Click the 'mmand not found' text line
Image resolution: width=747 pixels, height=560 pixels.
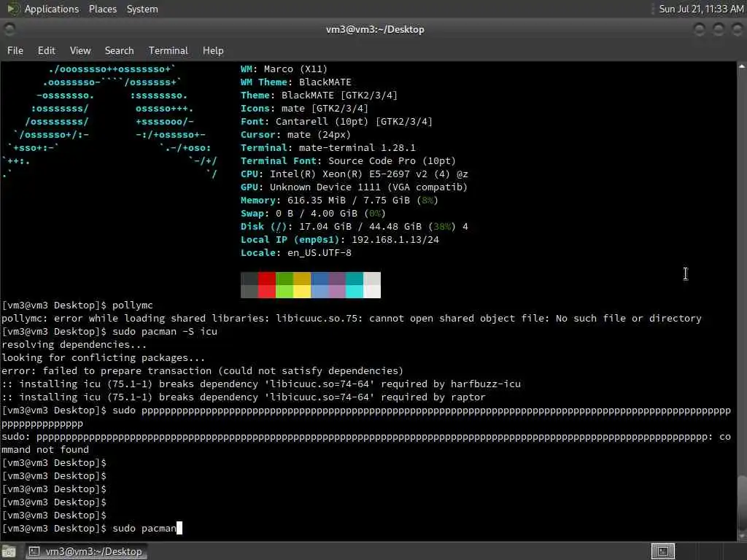[45, 449]
